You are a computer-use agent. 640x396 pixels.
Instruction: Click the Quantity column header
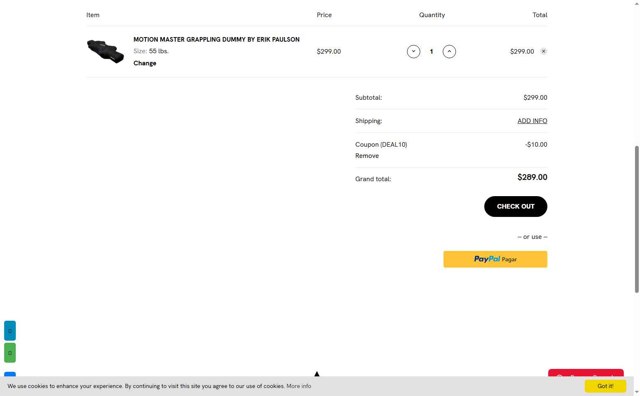[x=432, y=15]
